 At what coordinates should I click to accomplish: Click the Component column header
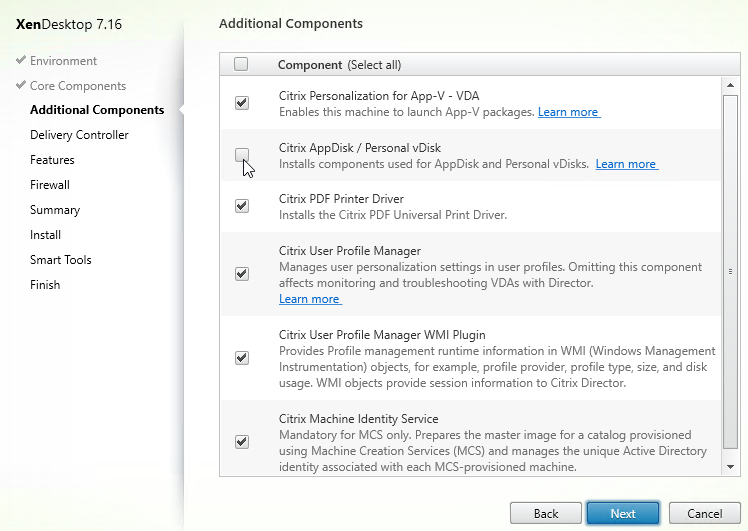coord(310,65)
